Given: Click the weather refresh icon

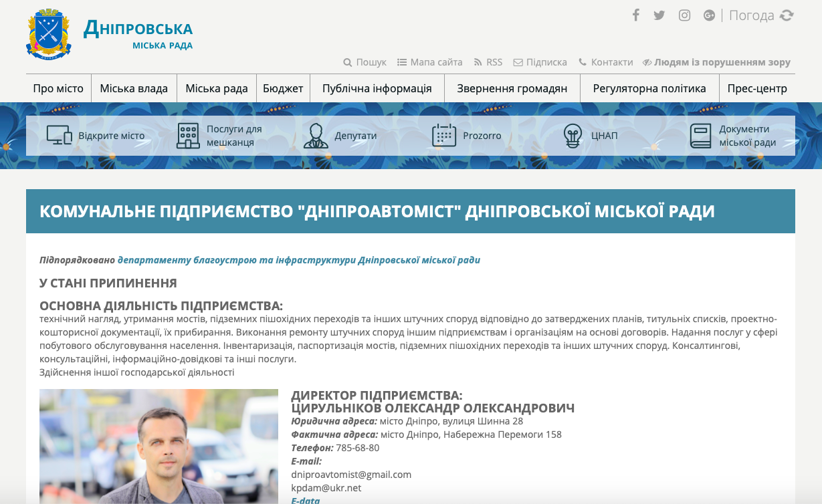Looking at the screenshot, I should 787,15.
